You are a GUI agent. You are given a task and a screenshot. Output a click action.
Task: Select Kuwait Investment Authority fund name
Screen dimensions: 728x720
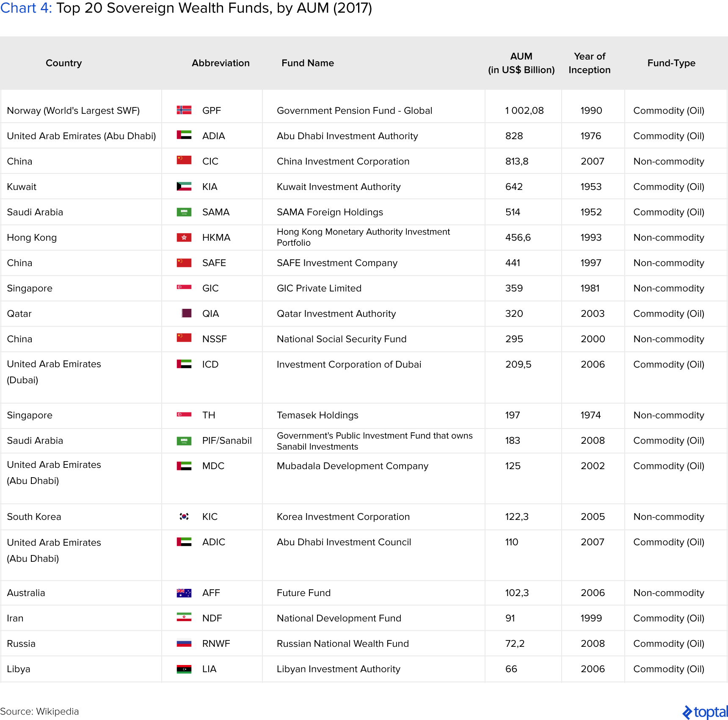tap(338, 187)
